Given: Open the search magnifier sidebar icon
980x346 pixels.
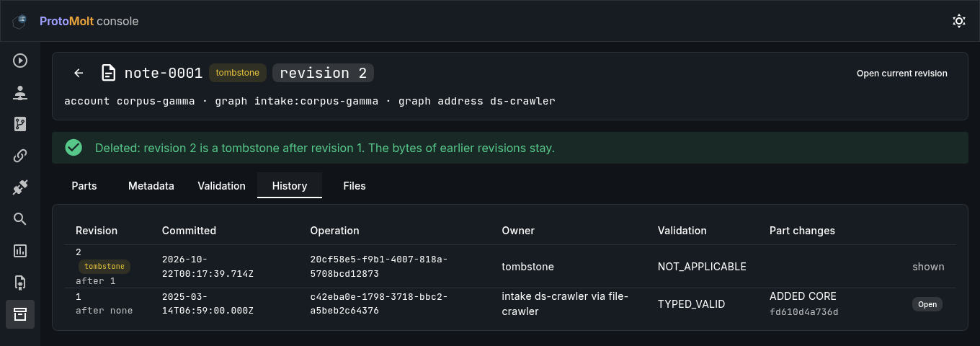Looking at the screenshot, I should 20,219.
